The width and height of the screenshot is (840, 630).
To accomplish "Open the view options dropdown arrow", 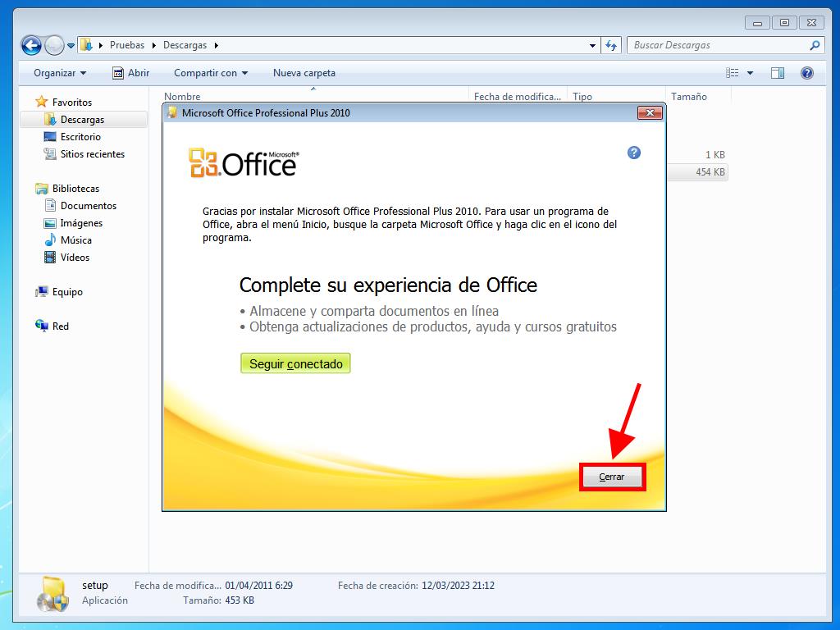I will coord(750,73).
